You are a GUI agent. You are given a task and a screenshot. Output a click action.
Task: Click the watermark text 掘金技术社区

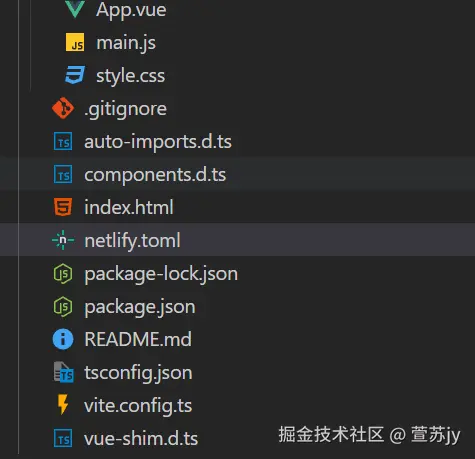pos(331,434)
